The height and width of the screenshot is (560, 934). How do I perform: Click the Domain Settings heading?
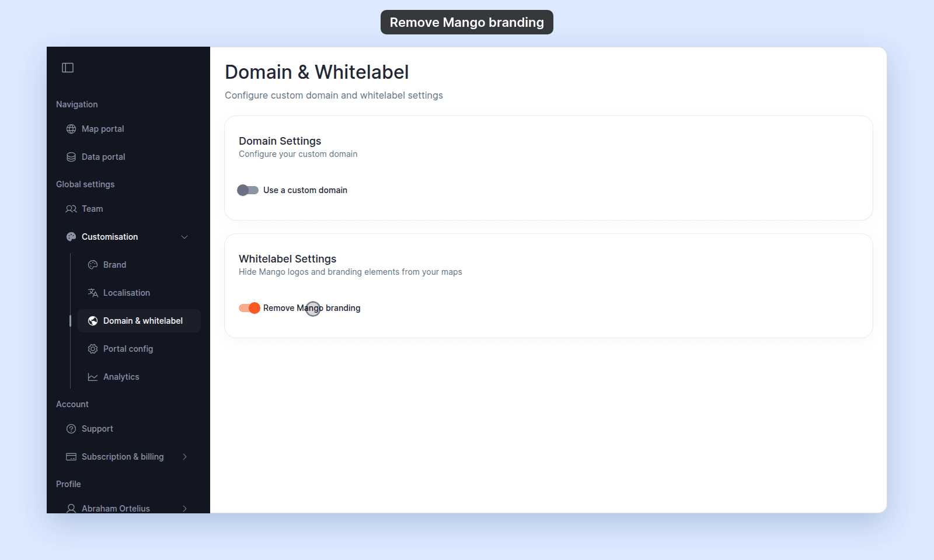[280, 141]
